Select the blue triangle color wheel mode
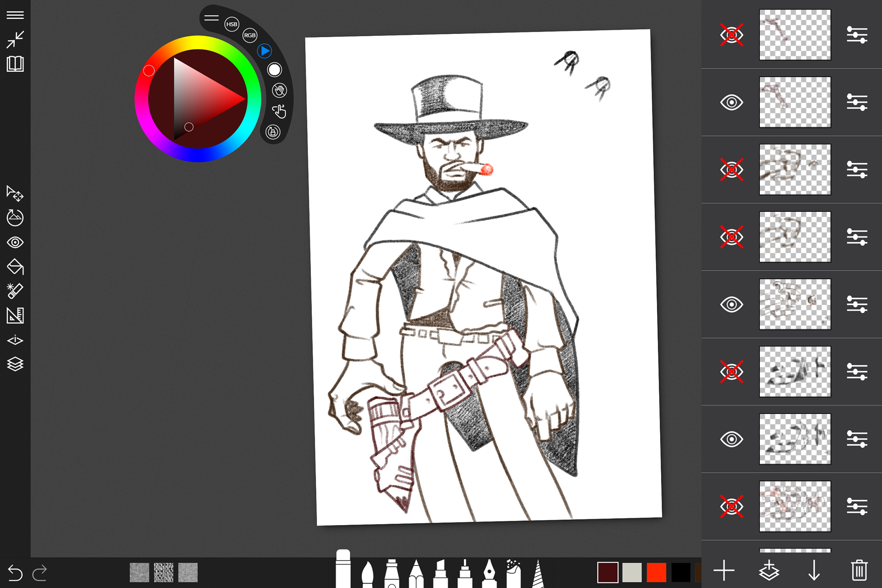This screenshot has height=588, width=882. pos(265,51)
